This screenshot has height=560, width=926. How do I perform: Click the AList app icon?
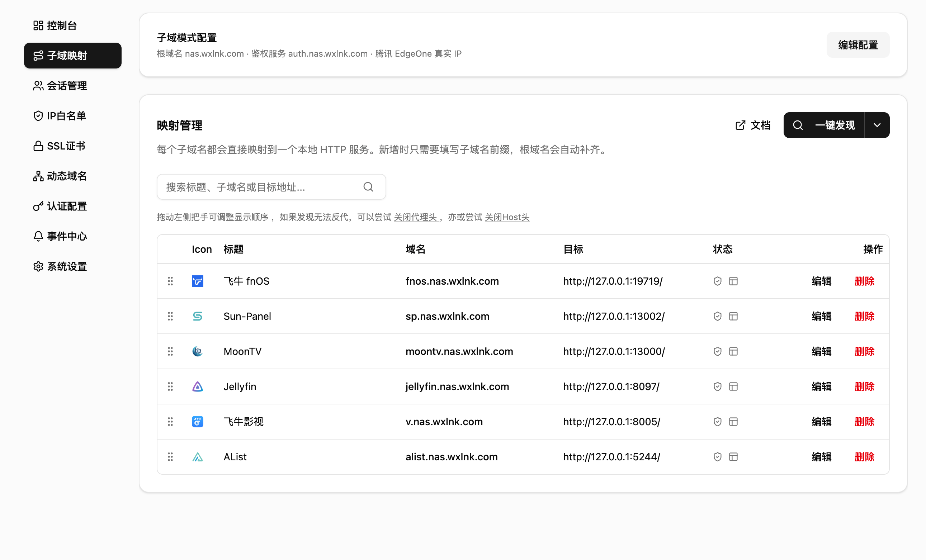point(197,457)
